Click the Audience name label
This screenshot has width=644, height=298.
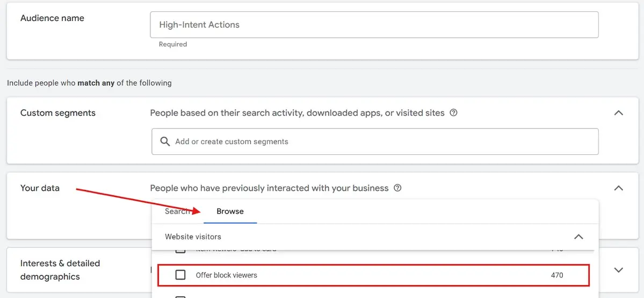pyautogui.click(x=52, y=18)
